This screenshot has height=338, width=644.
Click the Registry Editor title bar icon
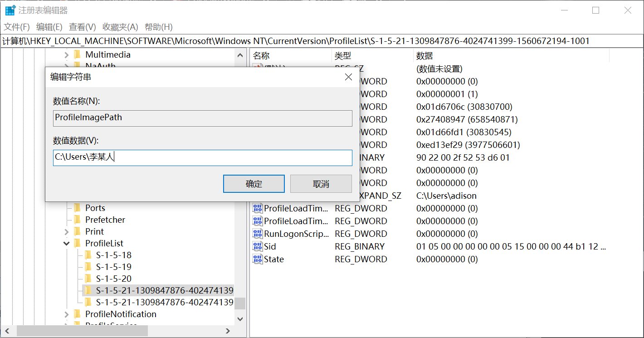click(10, 10)
